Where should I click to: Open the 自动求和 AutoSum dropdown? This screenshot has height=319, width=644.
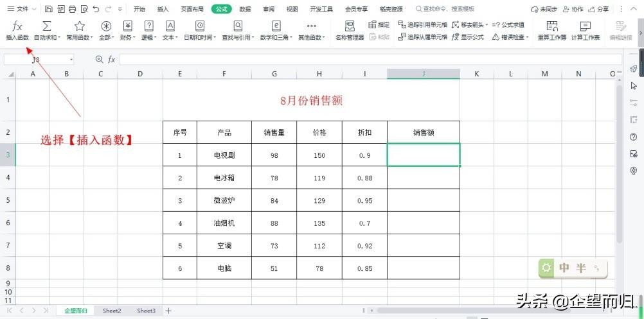pos(47,30)
